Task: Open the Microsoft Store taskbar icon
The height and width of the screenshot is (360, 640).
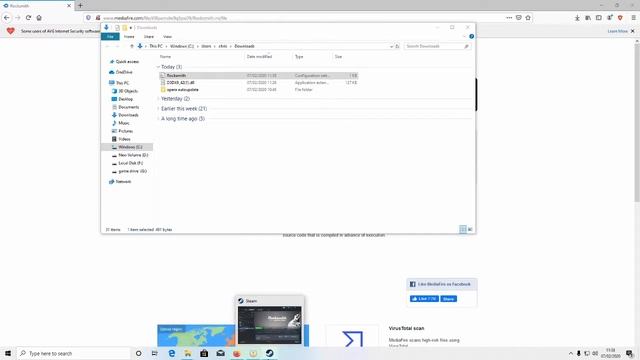Action: point(204,353)
